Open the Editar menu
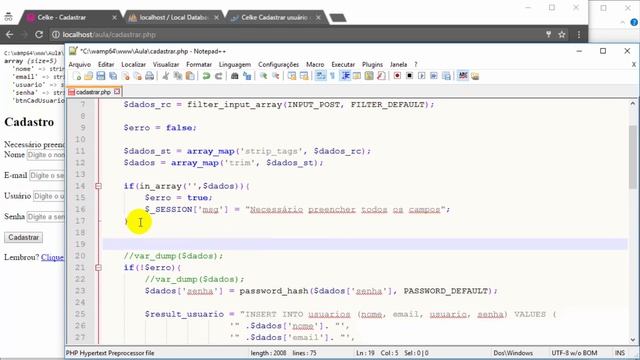 (x=106, y=64)
